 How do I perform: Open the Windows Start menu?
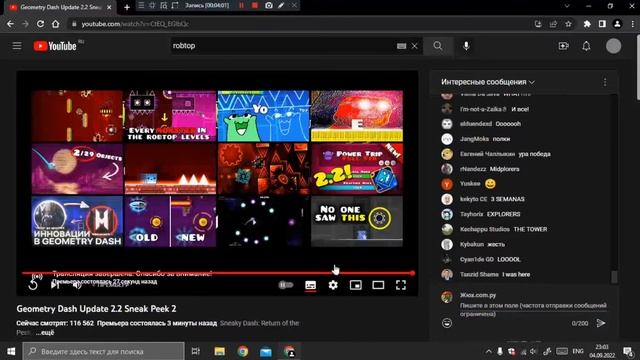click(x=11, y=351)
